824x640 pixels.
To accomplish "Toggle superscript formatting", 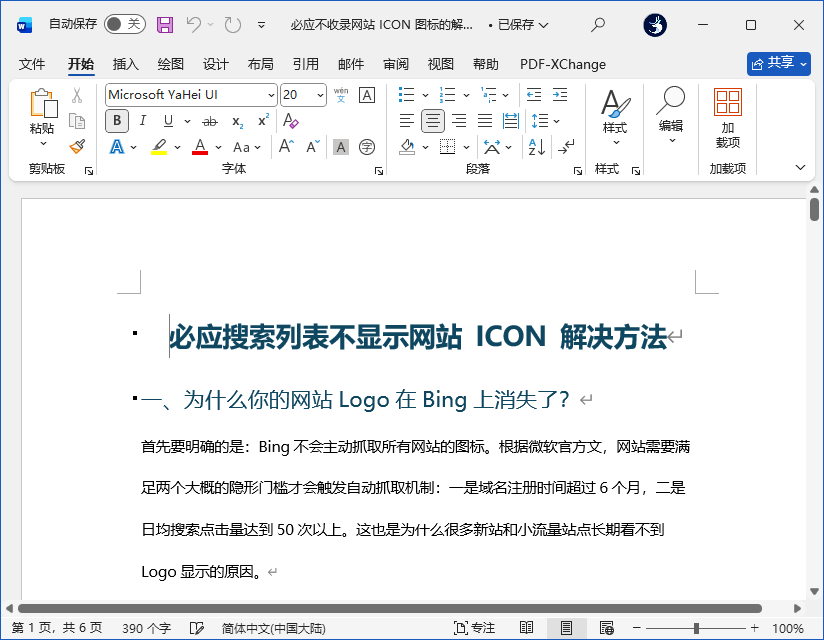I will 262,120.
